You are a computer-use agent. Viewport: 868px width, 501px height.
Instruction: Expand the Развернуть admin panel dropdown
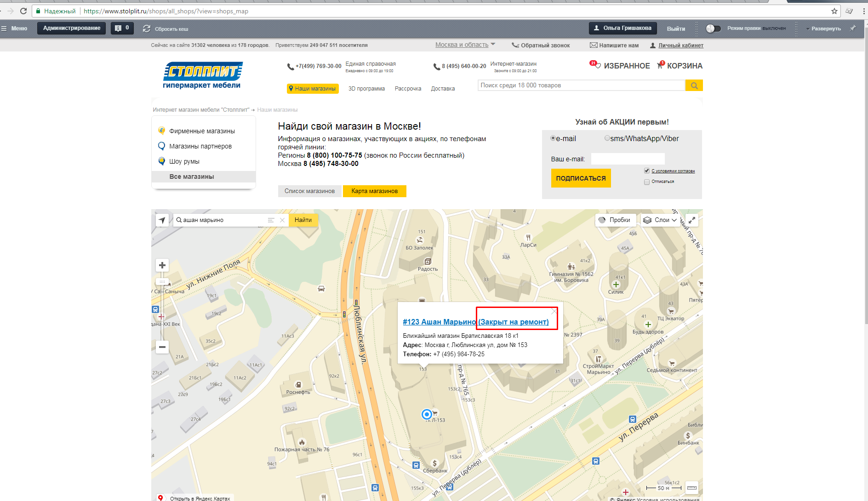click(x=823, y=28)
